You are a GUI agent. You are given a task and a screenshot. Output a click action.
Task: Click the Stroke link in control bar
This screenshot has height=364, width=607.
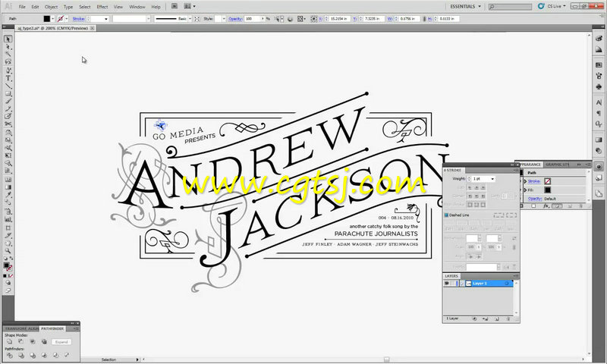click(79, 18)
